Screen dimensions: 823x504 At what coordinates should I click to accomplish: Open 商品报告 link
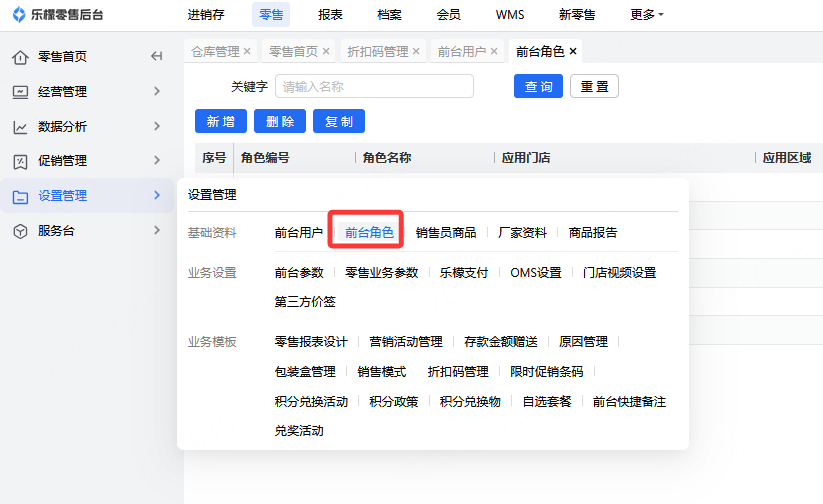point(593,233)
